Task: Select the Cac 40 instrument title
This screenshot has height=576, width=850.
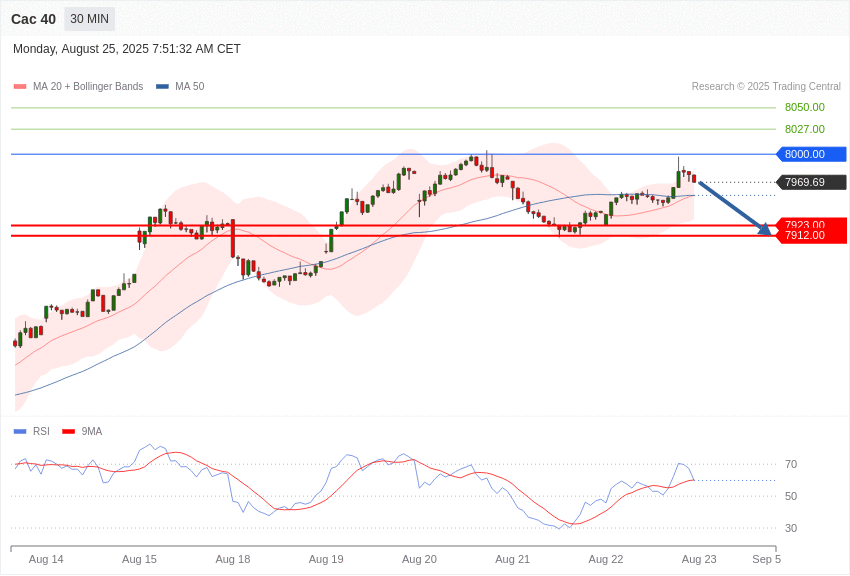Action: tap(33, 19)
